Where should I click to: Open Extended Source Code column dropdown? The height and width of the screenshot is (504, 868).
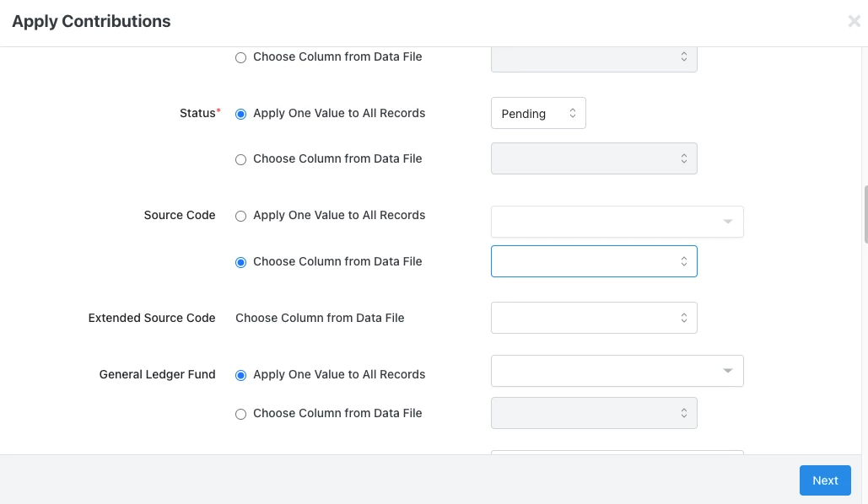594,318
